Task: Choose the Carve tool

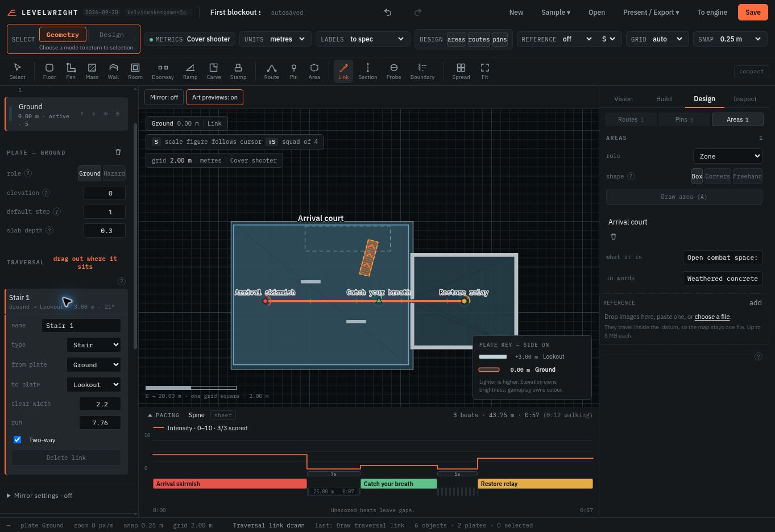Action: point(214,71)
